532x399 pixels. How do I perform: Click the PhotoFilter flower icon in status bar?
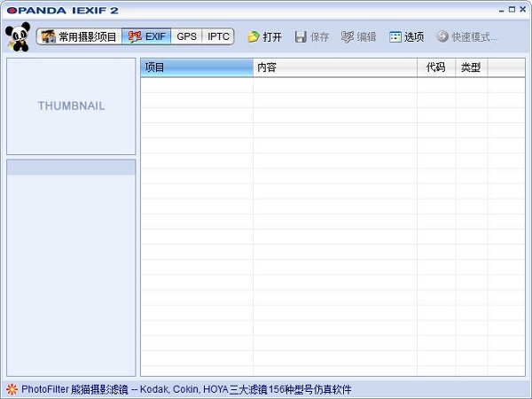pyautogui.click(x=12, y=389)
